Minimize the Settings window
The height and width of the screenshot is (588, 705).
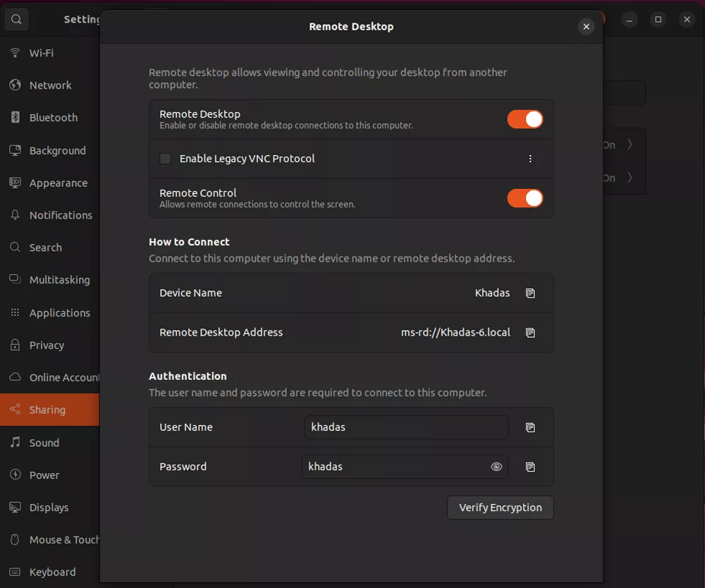point(630,20)
